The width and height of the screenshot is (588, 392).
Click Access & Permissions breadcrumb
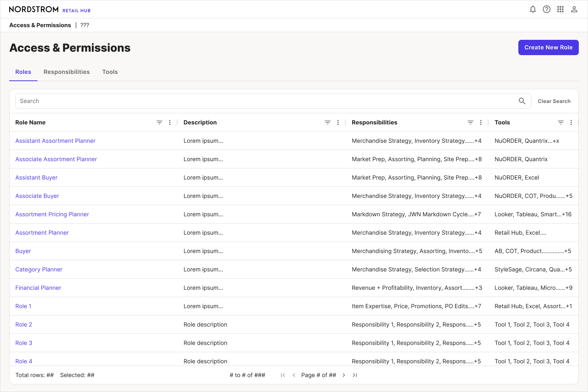pyautogui.click(x=40, y=25)
